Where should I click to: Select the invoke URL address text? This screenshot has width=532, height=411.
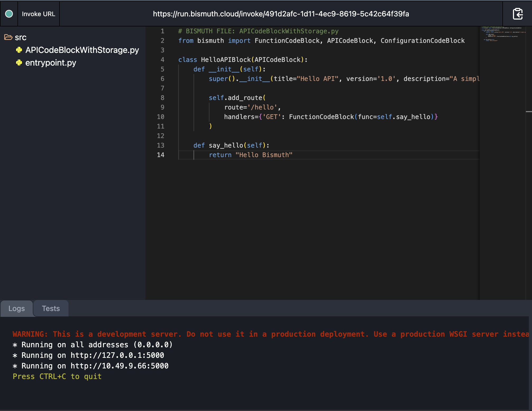(x=281, y=14)
